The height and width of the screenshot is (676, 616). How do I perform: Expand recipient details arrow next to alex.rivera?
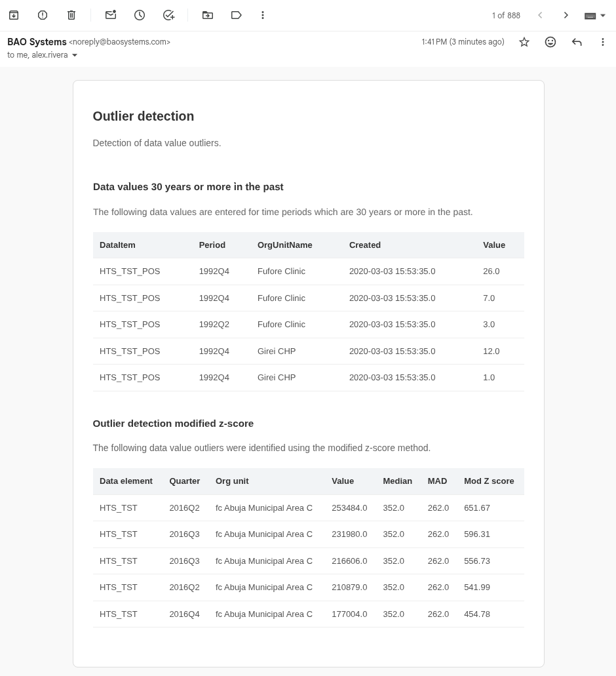[x=75, y=56]
